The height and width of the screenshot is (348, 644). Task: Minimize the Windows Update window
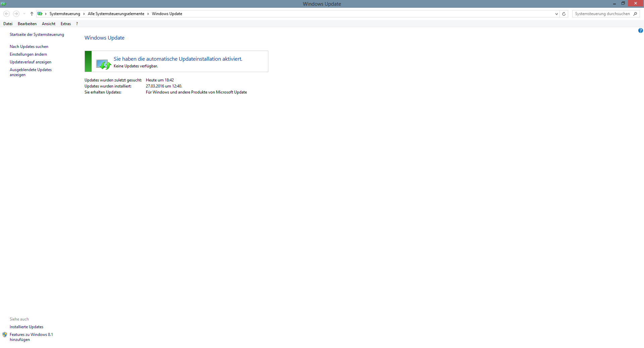614,4
